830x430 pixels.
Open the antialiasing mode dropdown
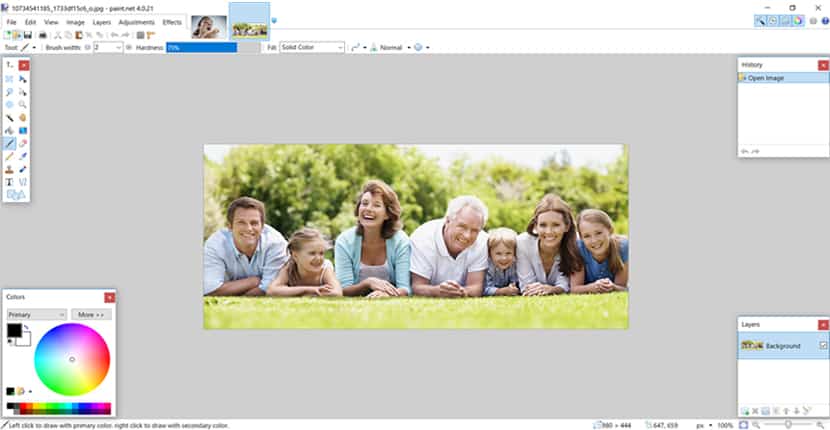[359, 47]
